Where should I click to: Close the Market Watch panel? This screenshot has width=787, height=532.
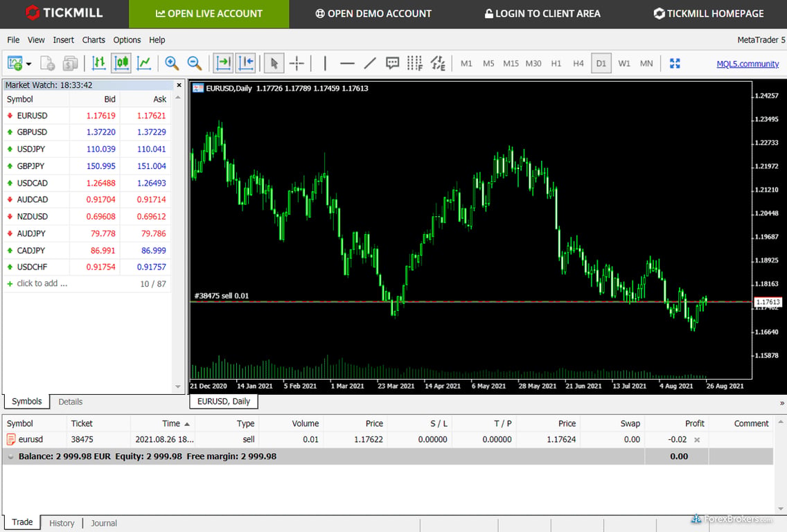coord(179,85)
